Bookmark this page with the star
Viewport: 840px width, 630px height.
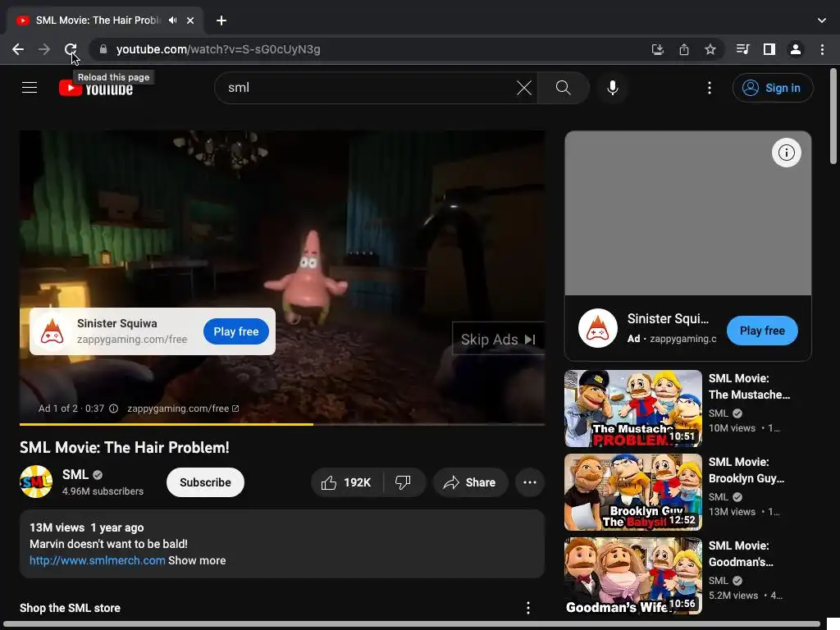coord(710,49)
